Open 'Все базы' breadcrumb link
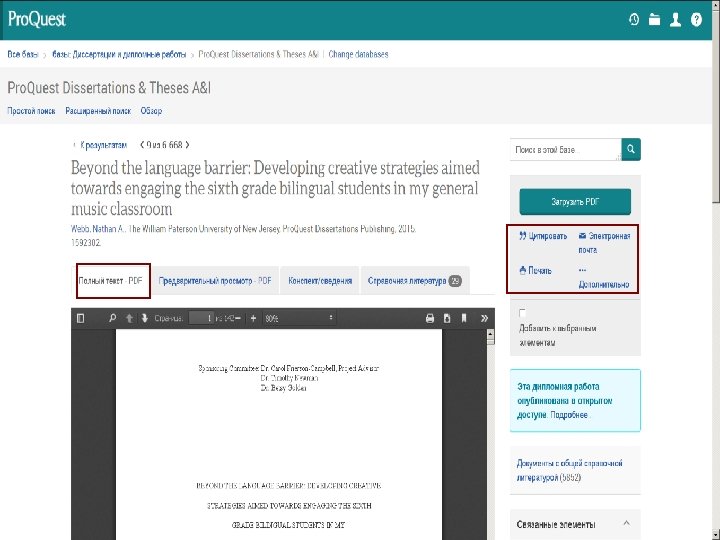Screen dimensions: 720x540 (22, 54)
